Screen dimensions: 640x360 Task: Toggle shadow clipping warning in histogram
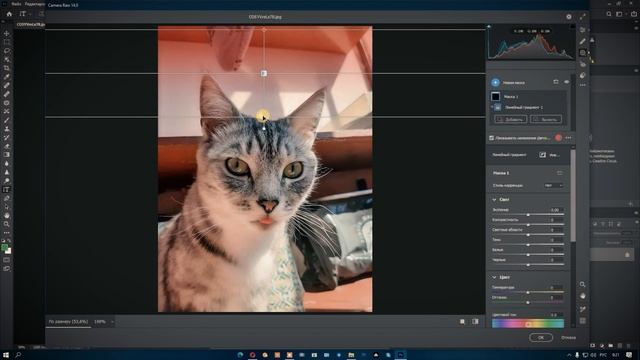point(489,27)
